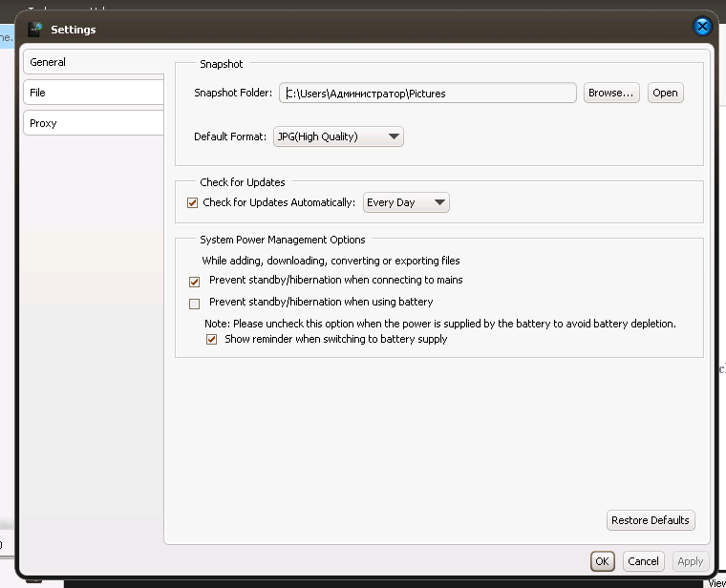
Task: Open the General settings tab
Action: coord(94,62)
